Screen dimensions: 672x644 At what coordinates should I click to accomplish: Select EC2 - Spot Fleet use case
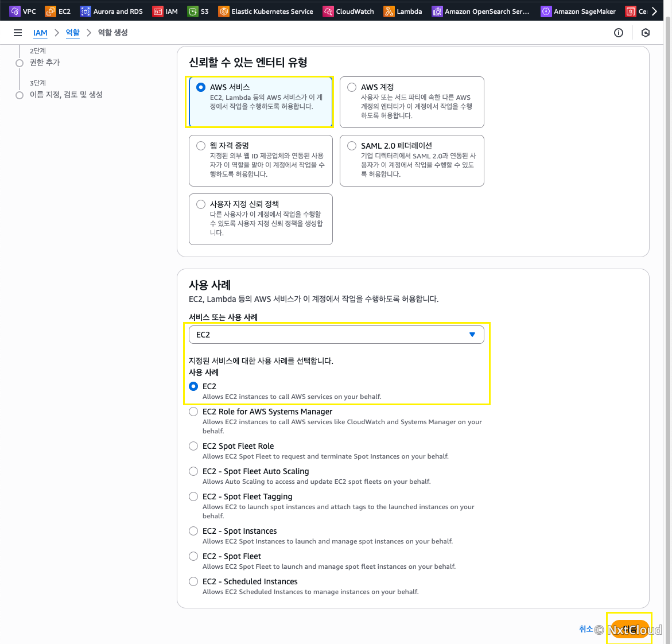pyautogui.click(x=194, y=556)
